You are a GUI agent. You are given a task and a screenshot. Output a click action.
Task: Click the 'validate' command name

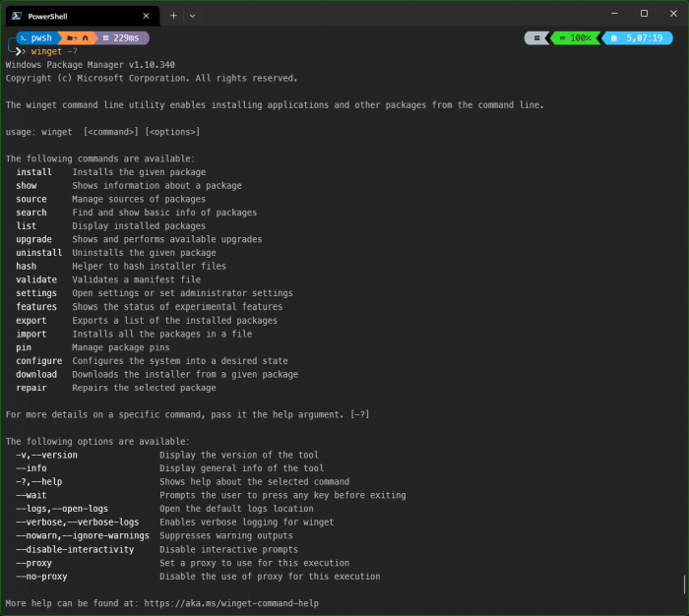[36, 279]
